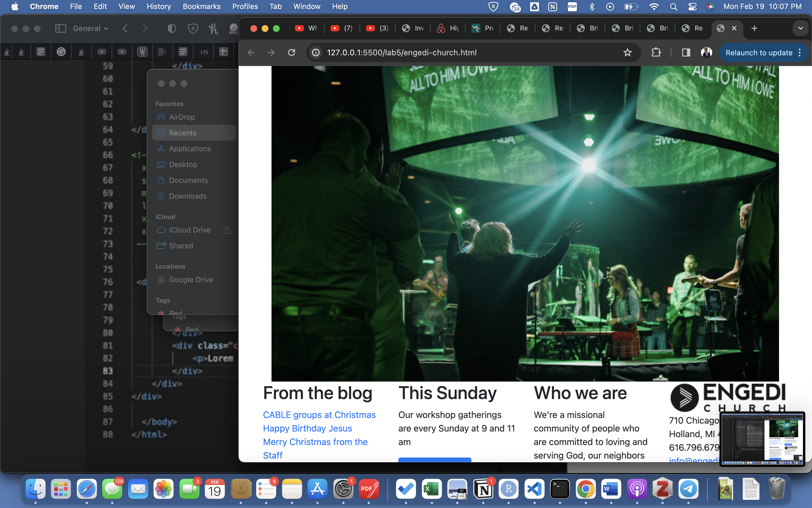Toggle Chrome side panel
Screen dimensions: 812x508
[686, 52]
